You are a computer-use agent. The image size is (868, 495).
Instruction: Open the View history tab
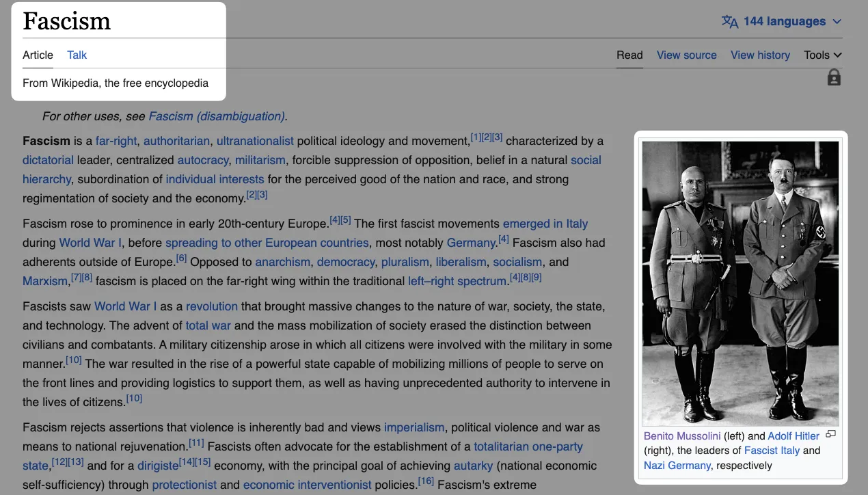(x=760, y=55)
